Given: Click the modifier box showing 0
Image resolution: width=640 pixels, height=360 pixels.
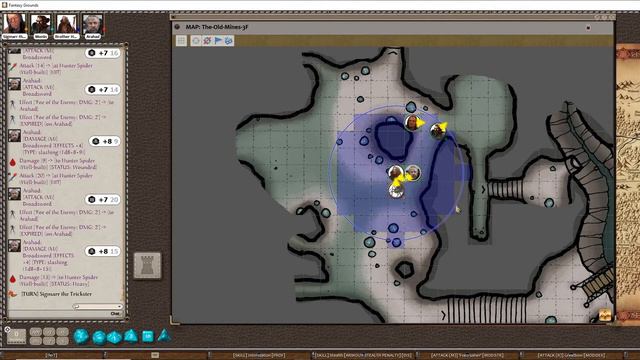Looking at the screenshot, I should coord(16,336).
